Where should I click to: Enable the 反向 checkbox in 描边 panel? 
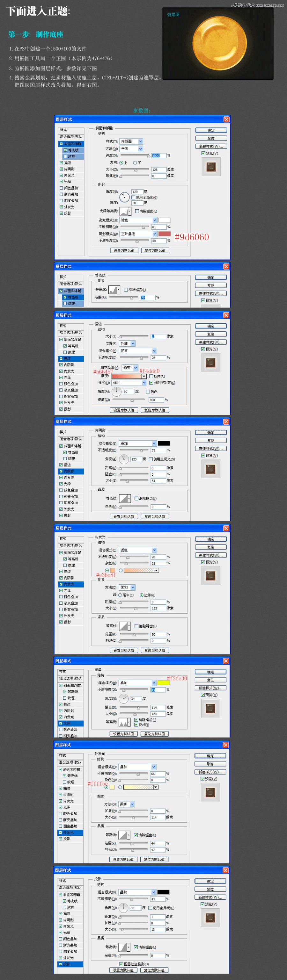pyautogui.click(x=151, y=376)
